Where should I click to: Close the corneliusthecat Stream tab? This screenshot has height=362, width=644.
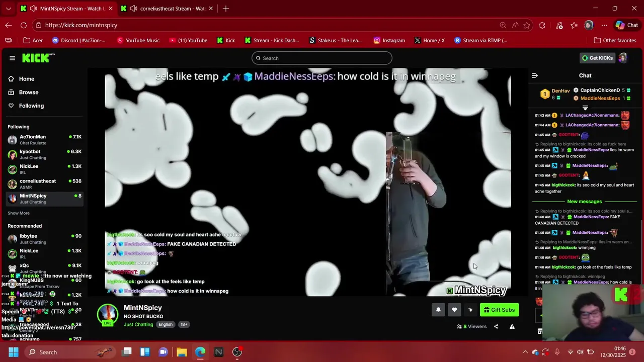point(211,9)
